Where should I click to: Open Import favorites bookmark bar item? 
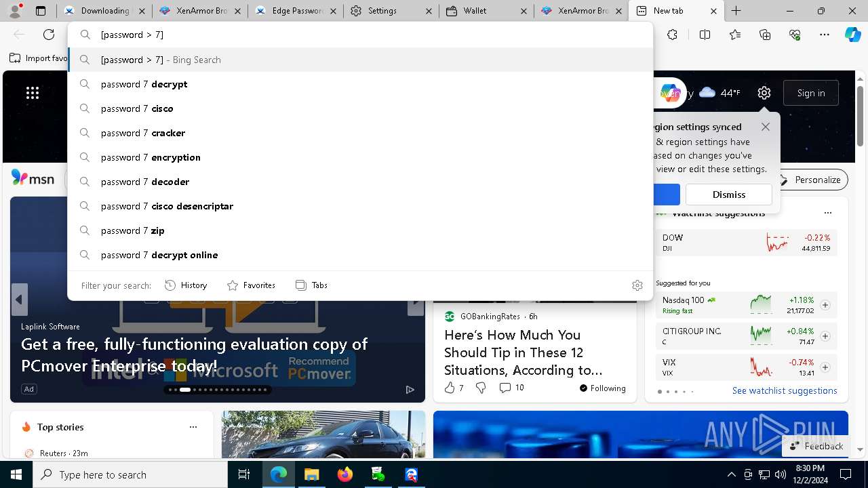pos(39,58)
